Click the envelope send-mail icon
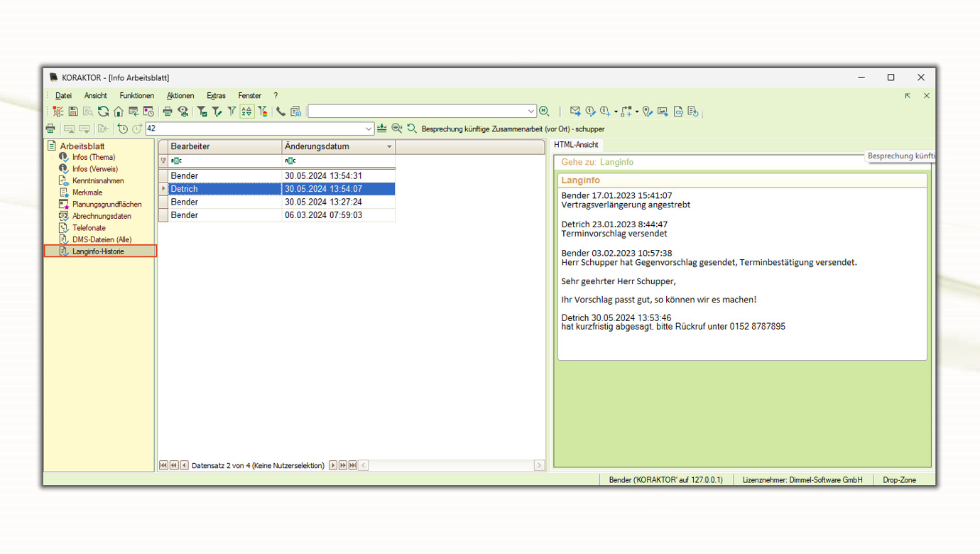The height and width of the screenshot is (554, 980). (x=575, y=112)
